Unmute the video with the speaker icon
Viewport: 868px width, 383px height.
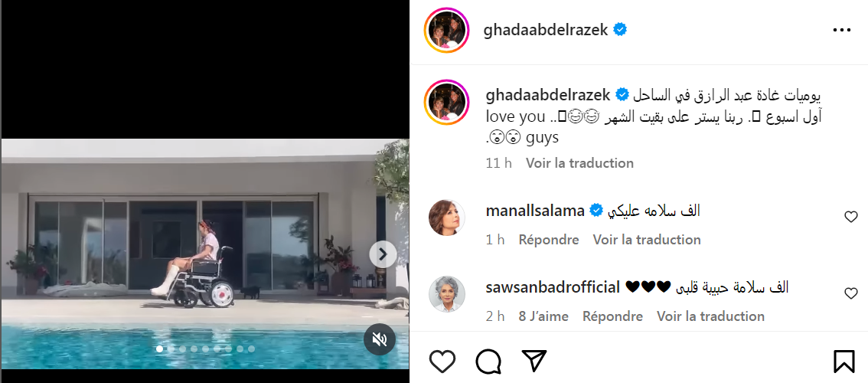[380, 339]
